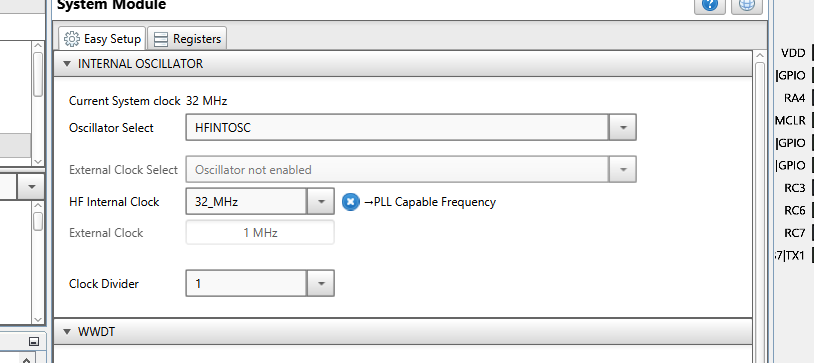Click the main panel vertical scrollbar
Viewport: 814px width, 363px height.
pos(759,208)
